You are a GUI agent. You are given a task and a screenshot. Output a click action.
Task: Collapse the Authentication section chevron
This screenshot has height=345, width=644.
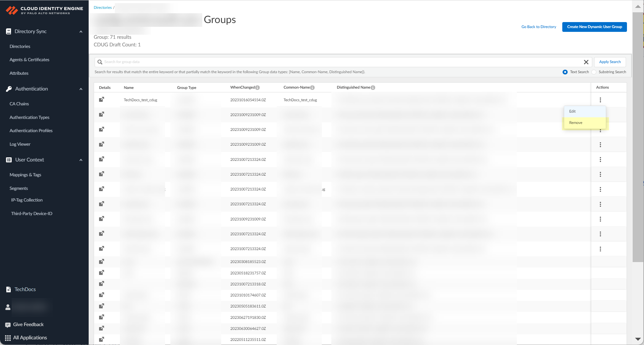(81, 89)
